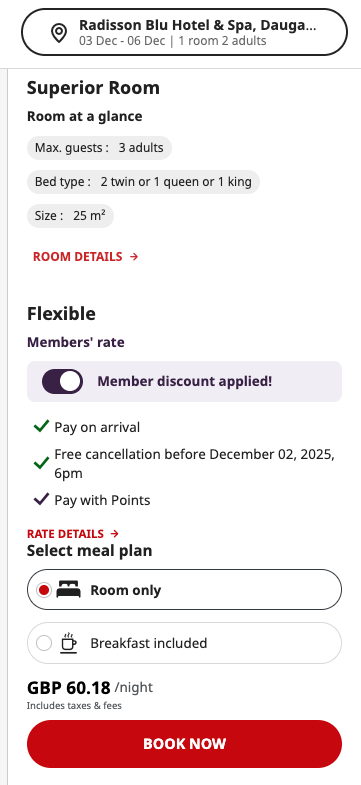Click the bed icon beside Room only

click(x=69, y=590)
